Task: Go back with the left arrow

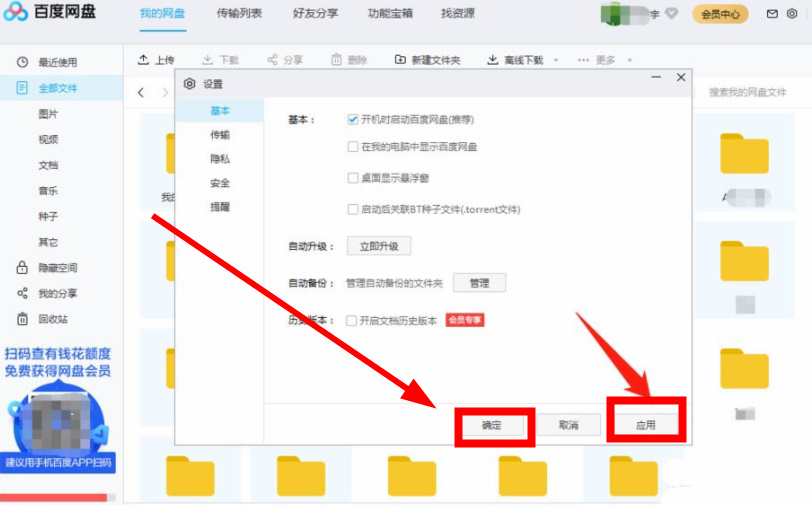Action: pyautogui.click(x=141, y=93)
